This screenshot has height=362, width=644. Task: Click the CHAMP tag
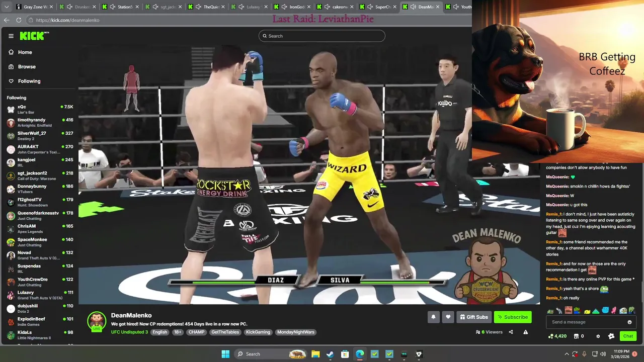pyautogui.click(x=196, y=332)
